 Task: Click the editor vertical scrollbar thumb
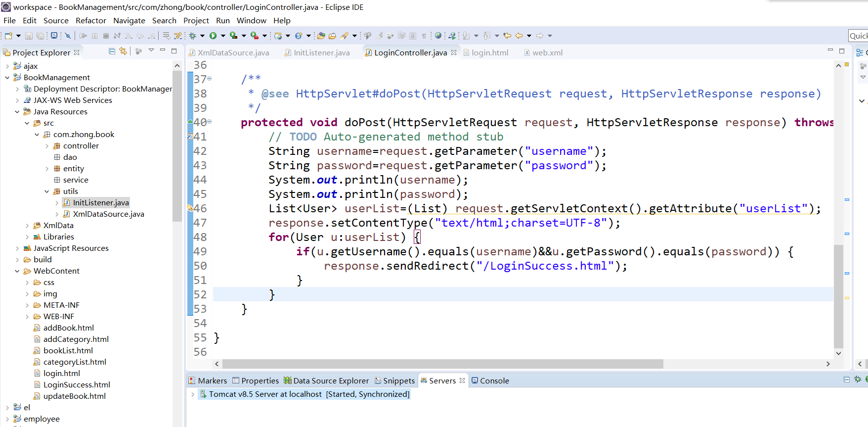pyautogui.click(x=838, y=296)
